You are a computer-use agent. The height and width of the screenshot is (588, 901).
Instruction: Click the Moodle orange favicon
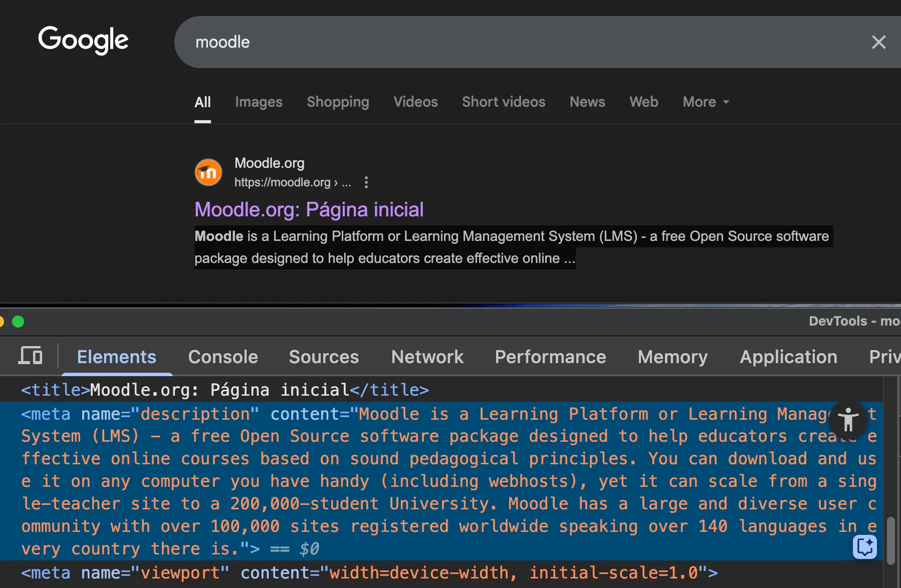(208, 172)
